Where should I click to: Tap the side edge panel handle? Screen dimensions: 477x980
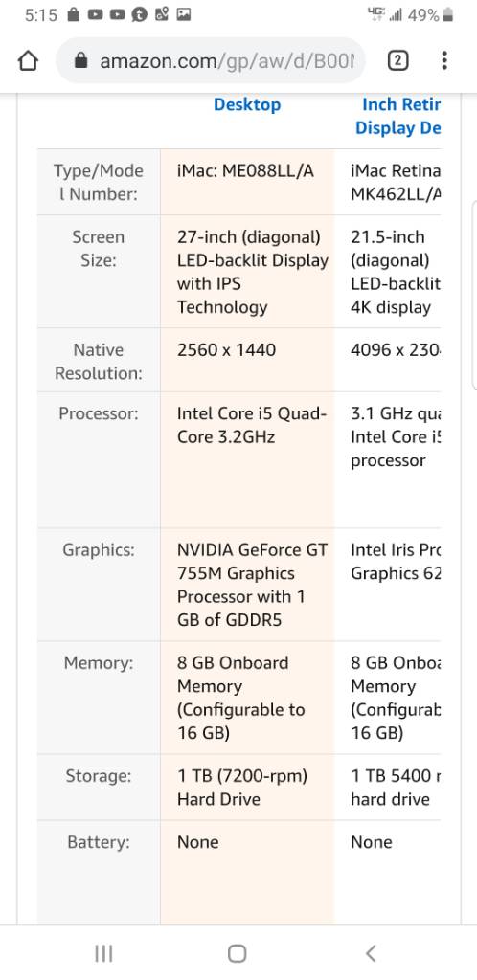coord(474,294)
